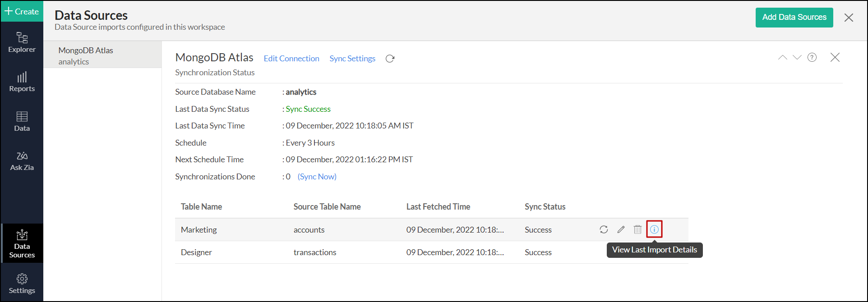Go to Reports in the sidebar
This screenshot has width=868, height=302.
22,82
